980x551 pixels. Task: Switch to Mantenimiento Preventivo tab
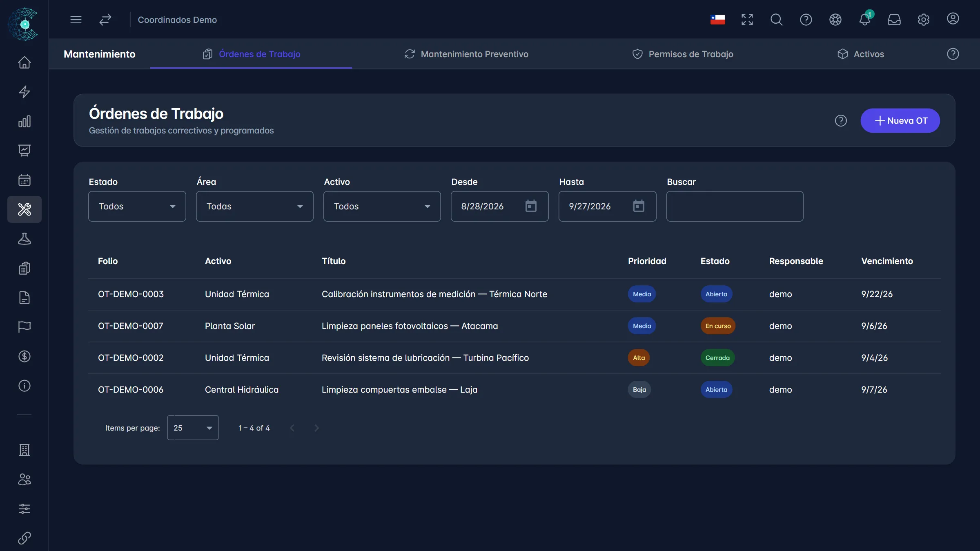pos(466,54)
